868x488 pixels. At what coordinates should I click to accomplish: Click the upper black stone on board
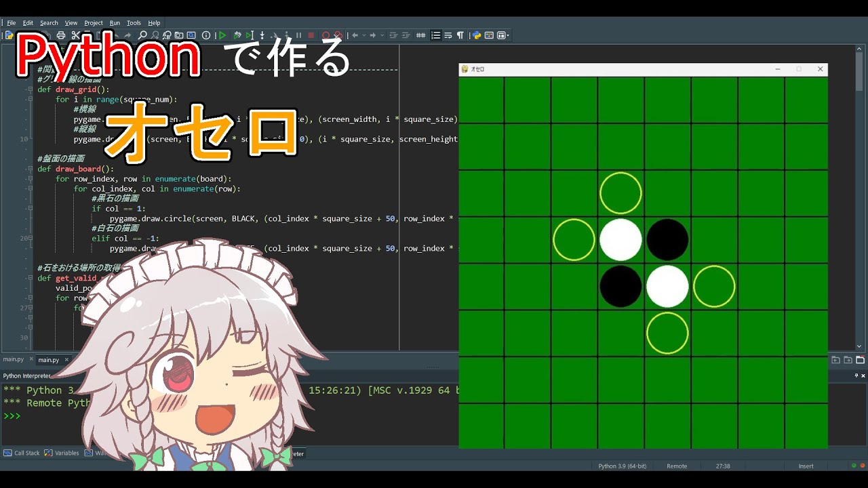(x=667, y=239)
